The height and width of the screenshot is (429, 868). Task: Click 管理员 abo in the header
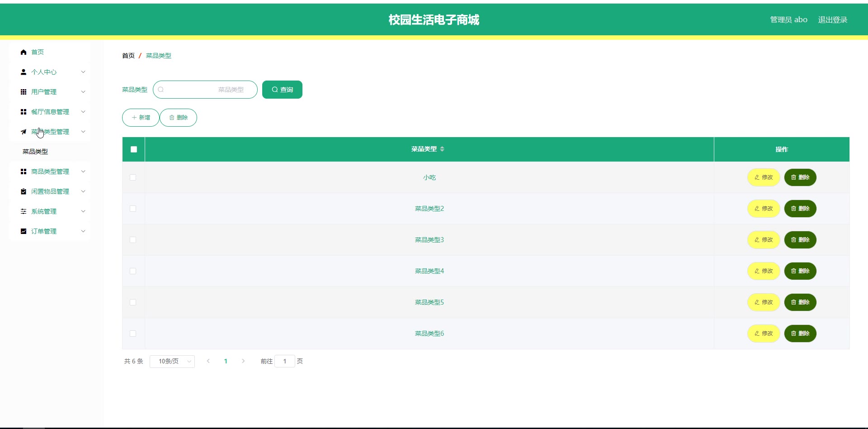[788, 19]
